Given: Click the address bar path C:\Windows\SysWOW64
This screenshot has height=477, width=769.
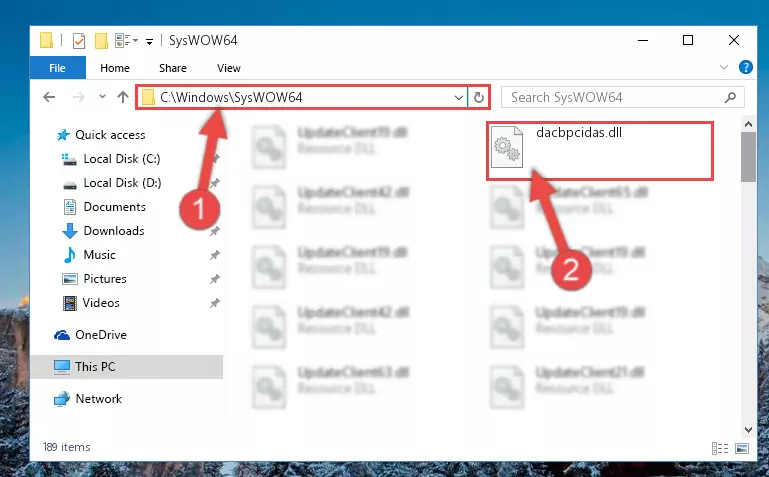Looking at the screenshot, I should [x=231, y=97].
